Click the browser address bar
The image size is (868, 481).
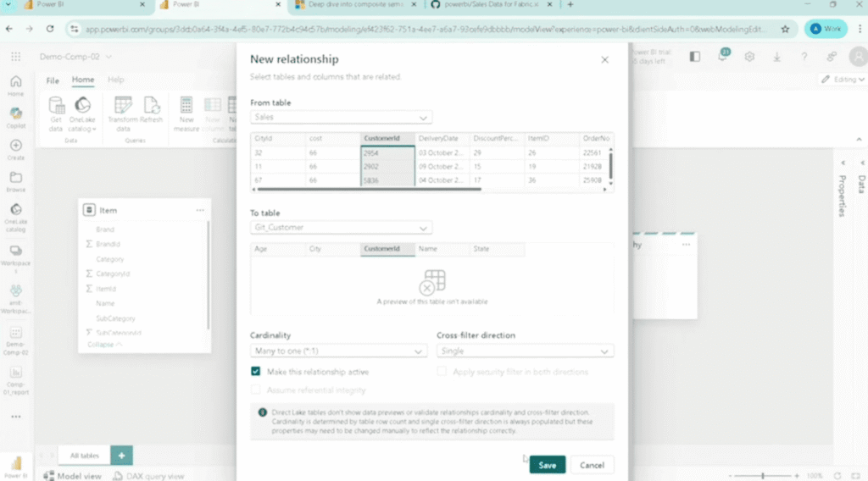pyautogui.click(x=426, y=30)
